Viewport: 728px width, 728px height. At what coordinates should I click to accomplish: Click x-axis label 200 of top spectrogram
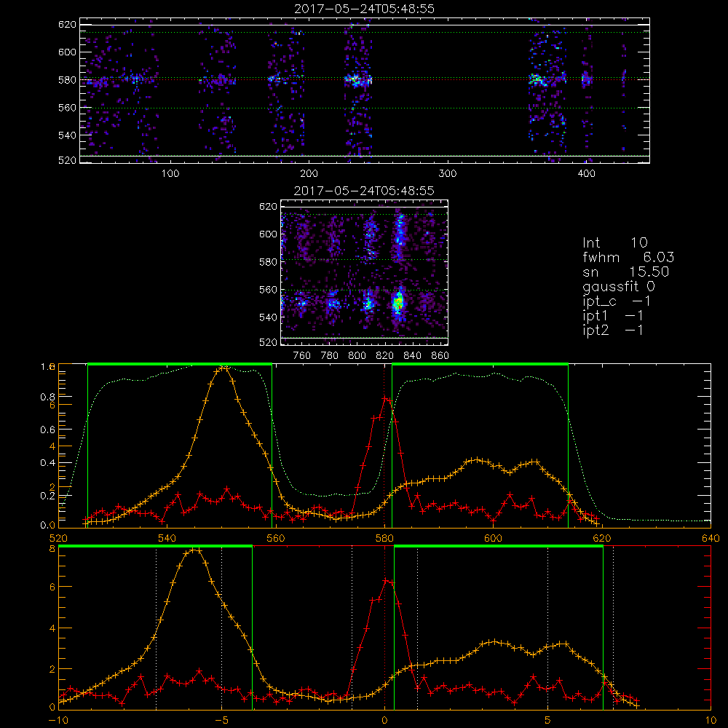click(309, 174)
